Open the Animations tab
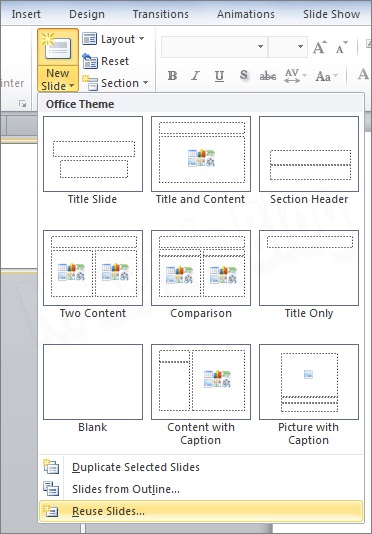This screenshot has height=534, width=372. [x=246, y=14]
